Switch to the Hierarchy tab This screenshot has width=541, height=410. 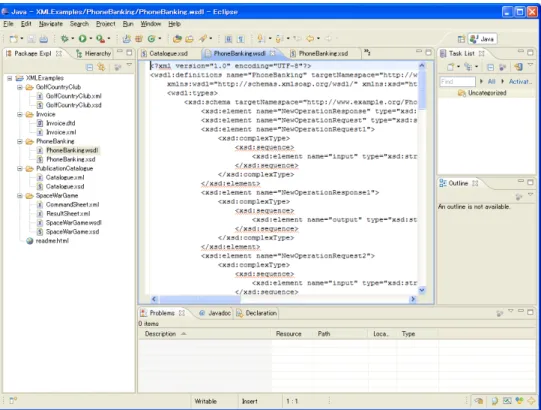pos(94,53)
